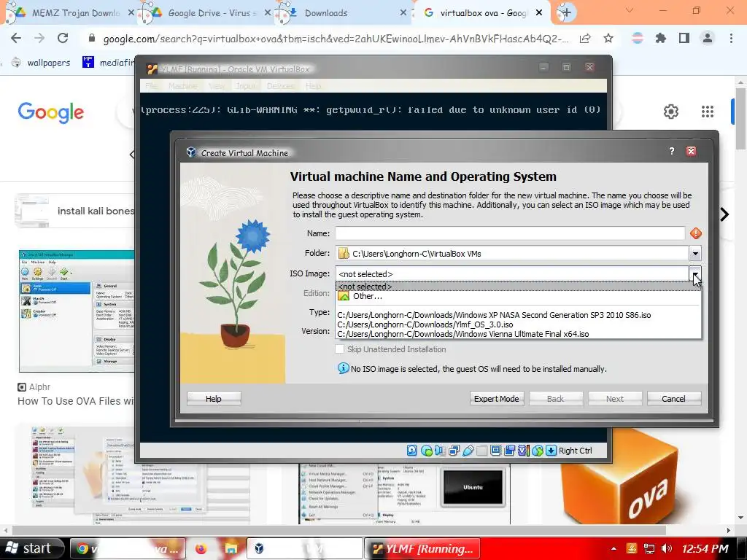Image resolution: width=747 pixels, height=560 pixels.
Task: Click the keyboard capture arrow icon in status bar
Action: (551, 451)
